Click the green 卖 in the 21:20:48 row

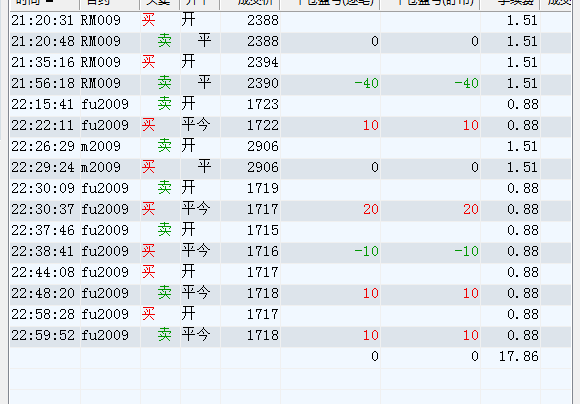(165, 41)
